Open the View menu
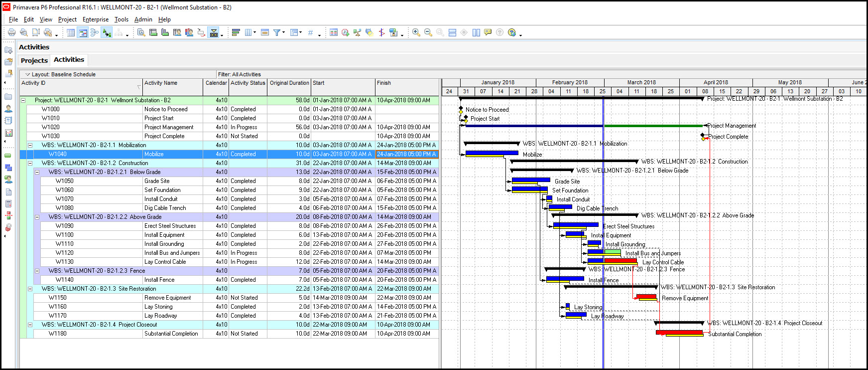868x370 pixels. [46, 19]
